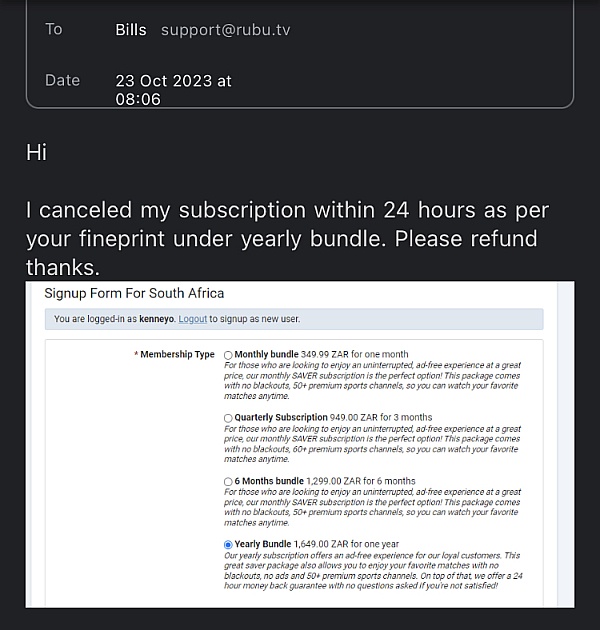Select the Monthly bundle radio button
This screenshot has width=600, height=630.
pyautogui.click(x=228, y=355)
